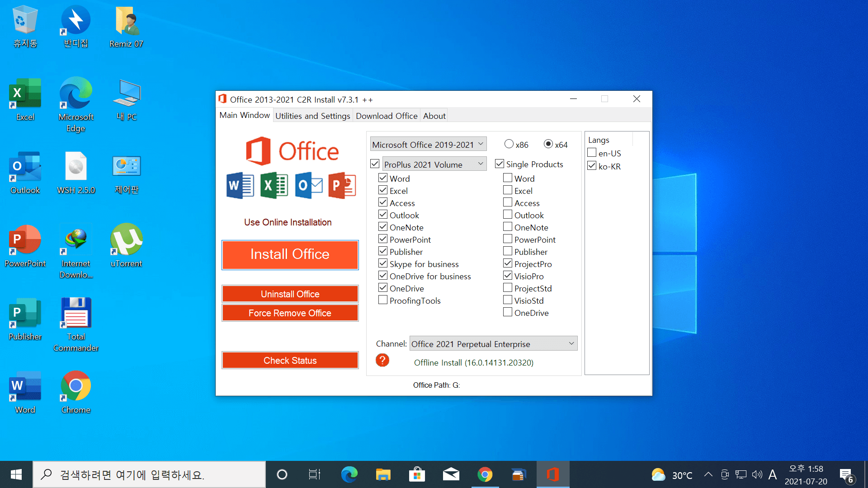The height and width of the screenshot is (488, 868).
Task: Click the Check Status button
Action: click(290, 360)
